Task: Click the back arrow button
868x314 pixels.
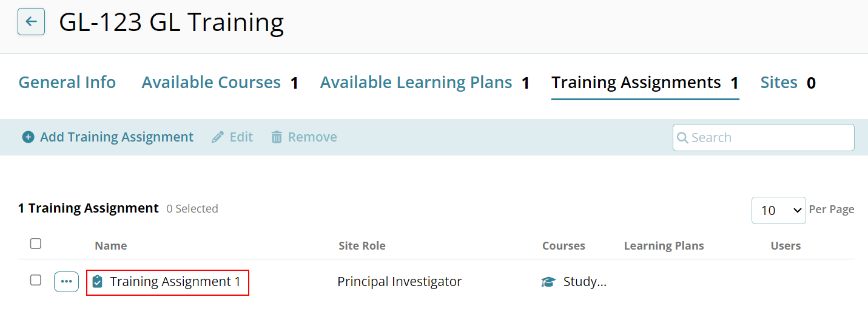Action: point(31,22)
